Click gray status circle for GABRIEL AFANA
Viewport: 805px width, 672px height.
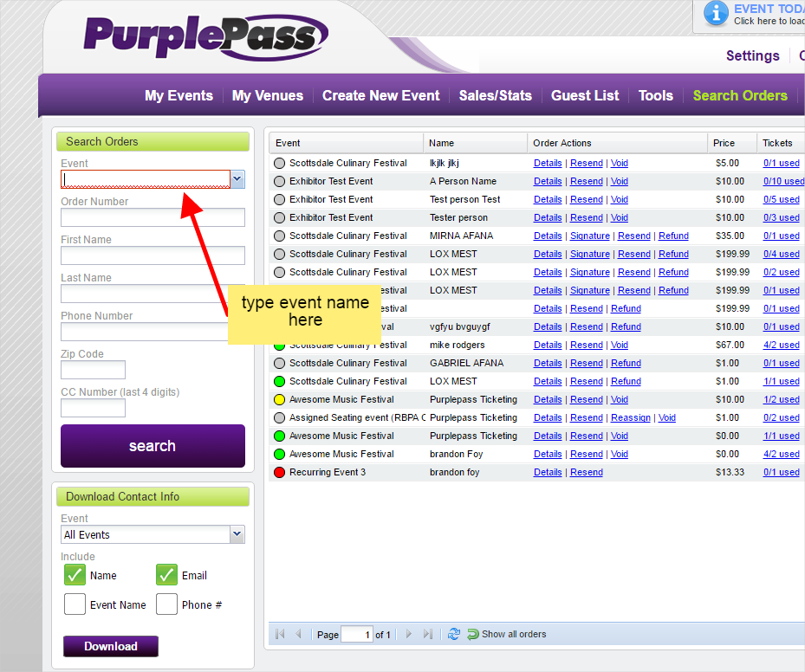pyautogui.click(x=279, y=363)
